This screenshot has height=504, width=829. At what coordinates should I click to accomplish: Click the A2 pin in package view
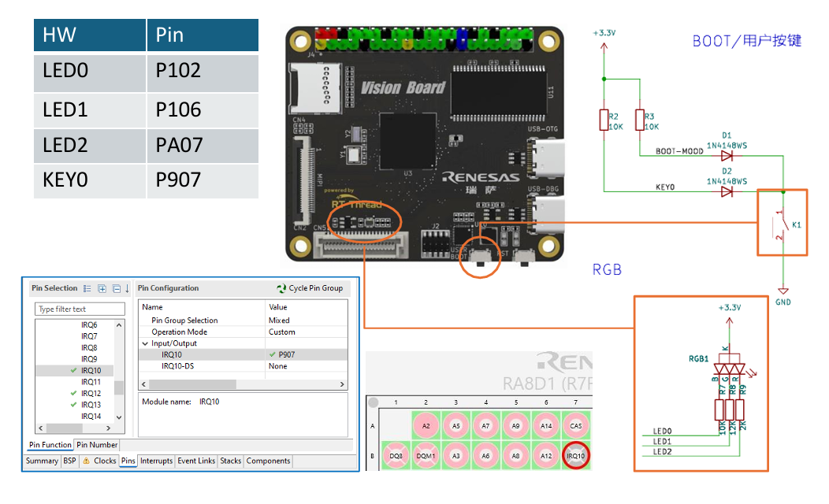point(426,426)
